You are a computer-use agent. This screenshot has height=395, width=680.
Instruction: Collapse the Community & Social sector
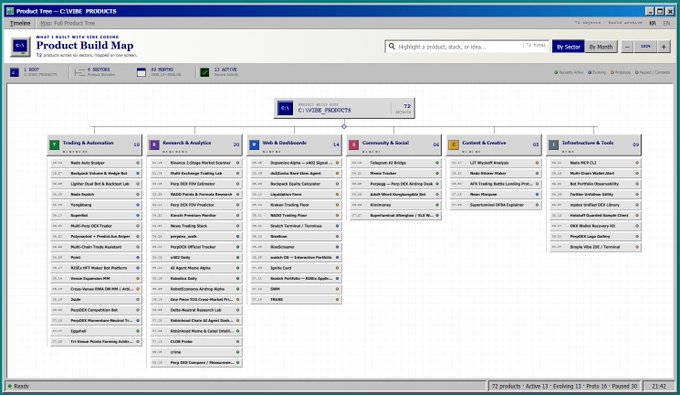394,145
